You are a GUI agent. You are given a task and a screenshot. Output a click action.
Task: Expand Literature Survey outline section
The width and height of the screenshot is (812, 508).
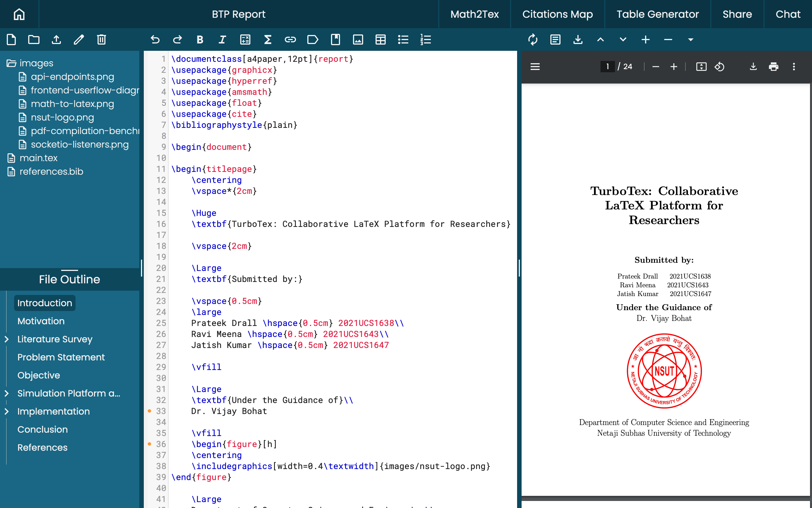click(x=6, y=339)
